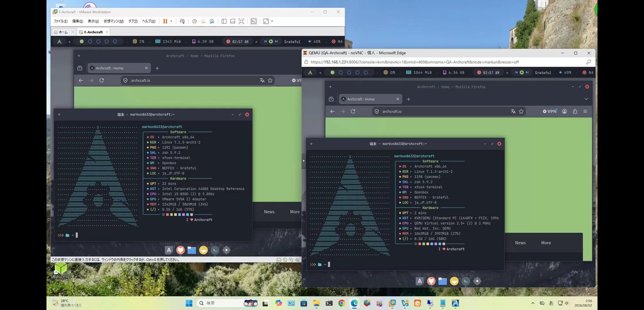Image resolution: width=644 pixels, height=310 pixels.
Task: Select third workspace in VMware guest panel
Action: 98,41
